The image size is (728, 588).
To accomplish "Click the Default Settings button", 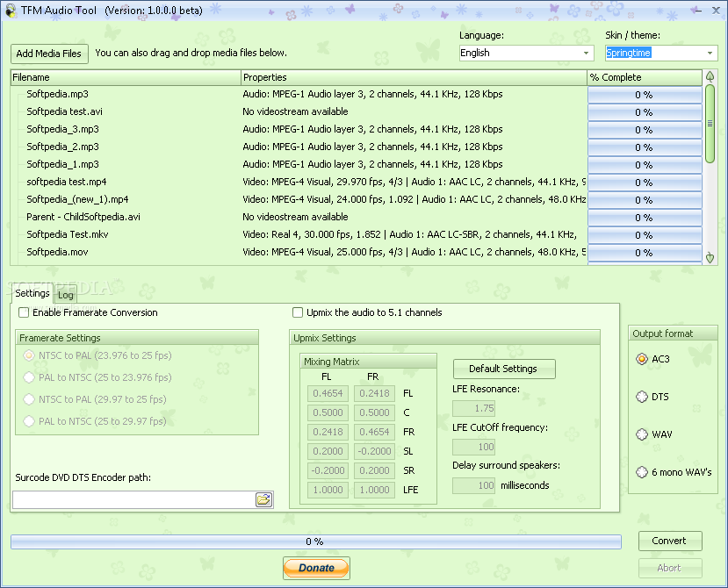I will 504,369.
